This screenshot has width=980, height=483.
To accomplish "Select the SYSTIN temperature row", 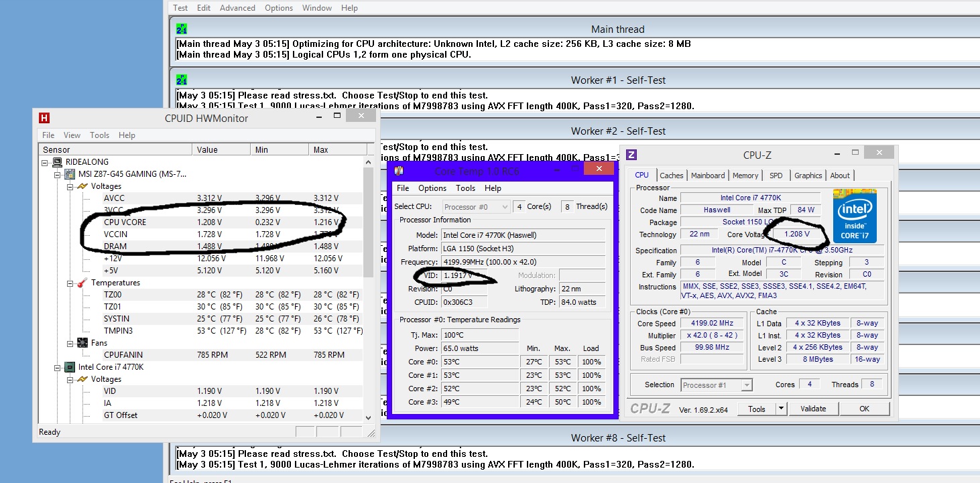I will (x=201, y=319).
